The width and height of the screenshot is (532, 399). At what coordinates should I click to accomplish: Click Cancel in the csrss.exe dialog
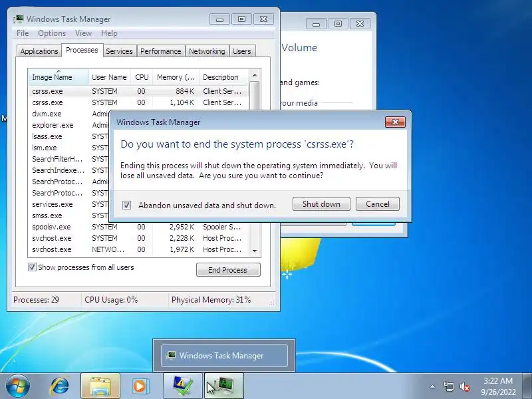378,204
